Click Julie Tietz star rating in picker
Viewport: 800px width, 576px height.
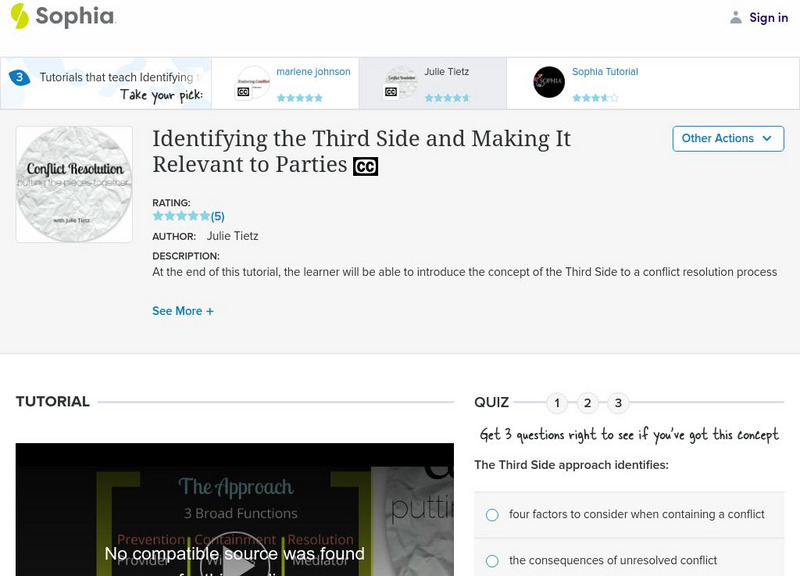click(x=447, y=97)
